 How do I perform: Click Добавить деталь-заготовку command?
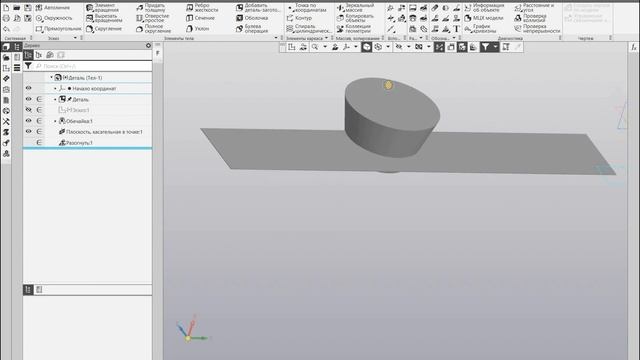[x=258, y=8]
